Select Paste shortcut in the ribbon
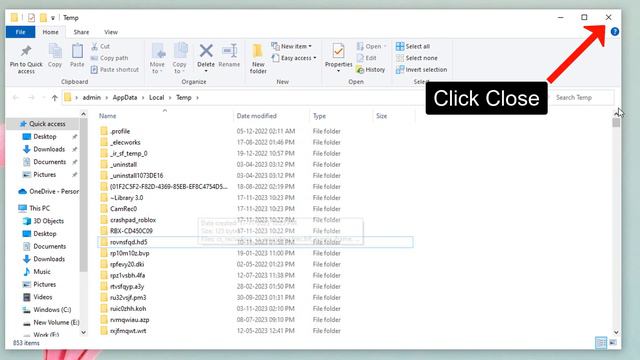The width and height of the screenshot is (640, 360). 115,69
